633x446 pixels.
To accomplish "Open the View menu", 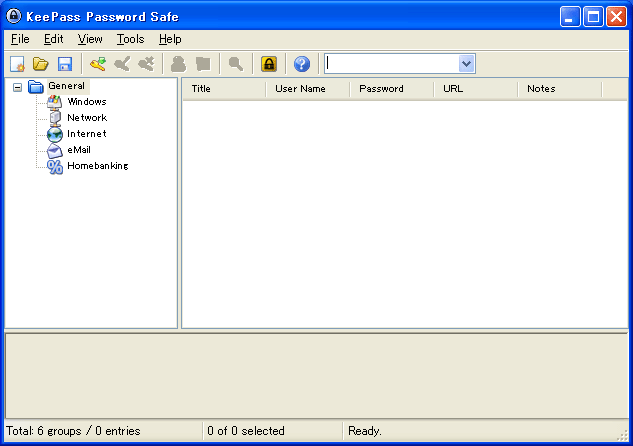I will [90, 39].
